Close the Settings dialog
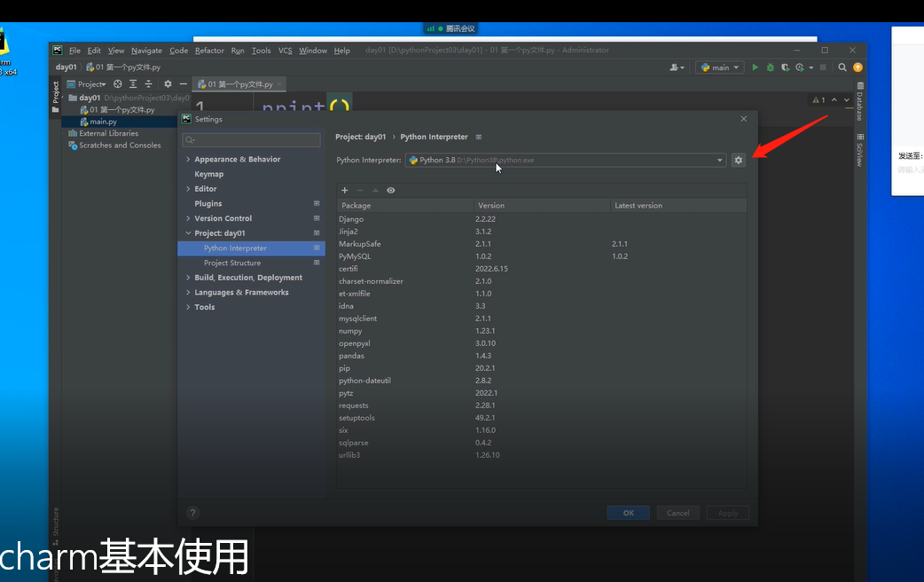The image size is (924, 582). click(744, 119)
